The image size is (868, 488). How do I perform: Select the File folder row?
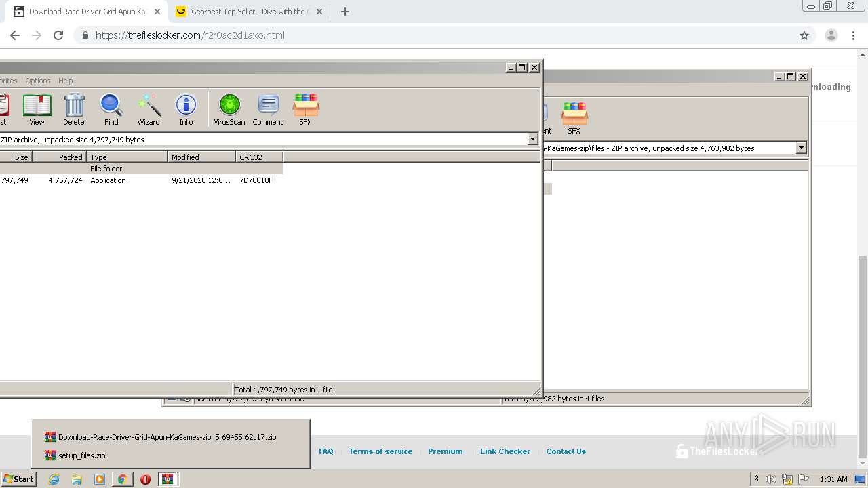[141, 169]
